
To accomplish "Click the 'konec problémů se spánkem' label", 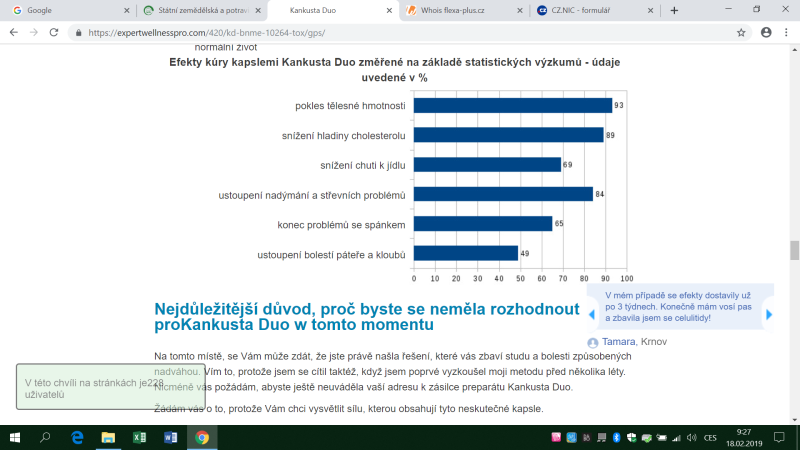I will (341, 225).
